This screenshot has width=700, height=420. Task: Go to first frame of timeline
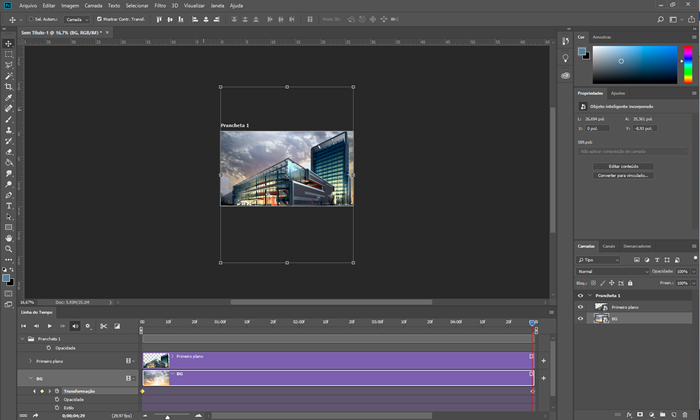(x=24, y=326)
